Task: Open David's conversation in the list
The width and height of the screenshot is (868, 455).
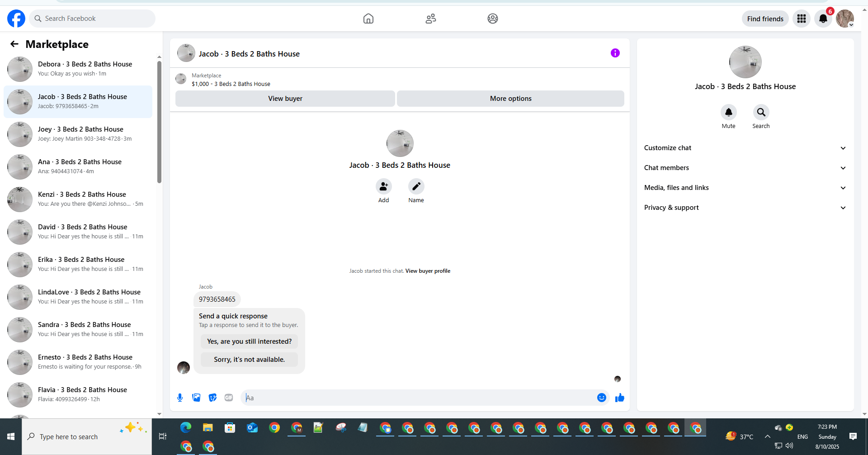Action: pos(78,232)
